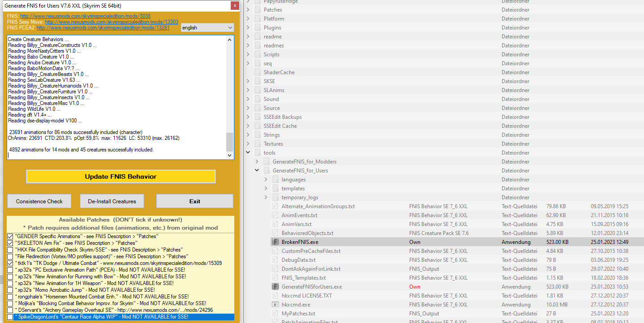
Task: Click the Platform folder icon
Action: (x=258, y=18)
